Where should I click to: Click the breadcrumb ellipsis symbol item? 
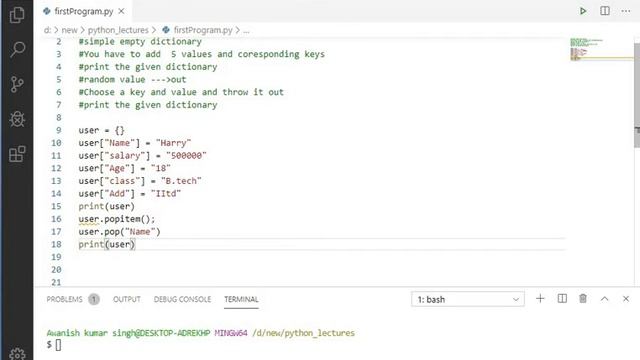pyautogui.click(x=246, y=31)
